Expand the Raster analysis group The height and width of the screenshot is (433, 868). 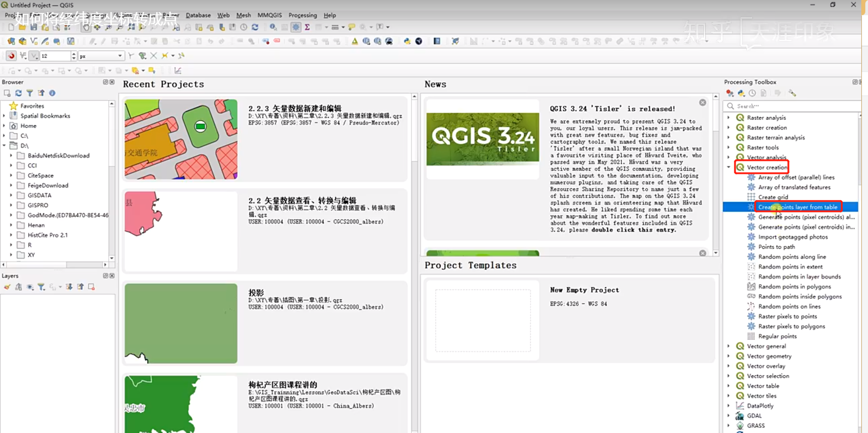(728, 117)
